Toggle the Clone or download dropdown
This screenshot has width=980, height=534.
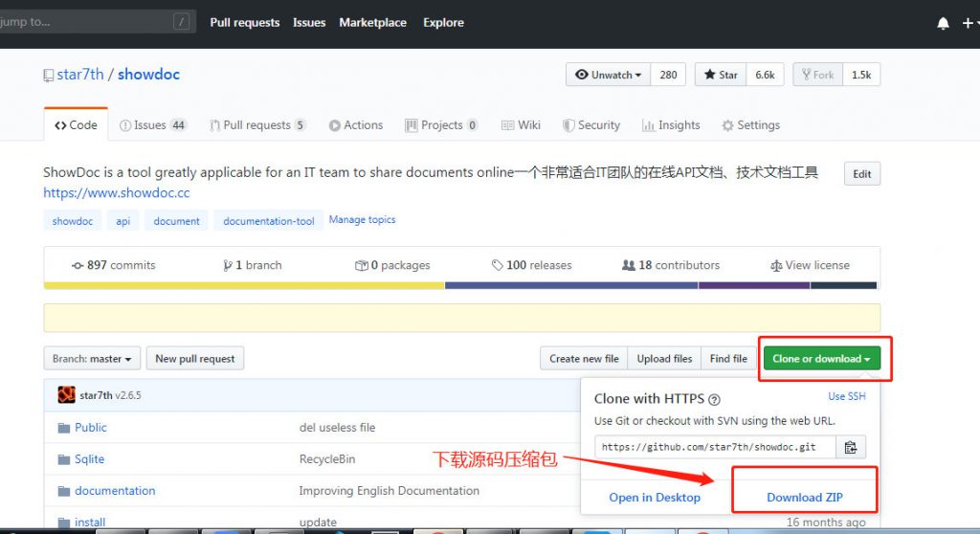coord(822,358)
